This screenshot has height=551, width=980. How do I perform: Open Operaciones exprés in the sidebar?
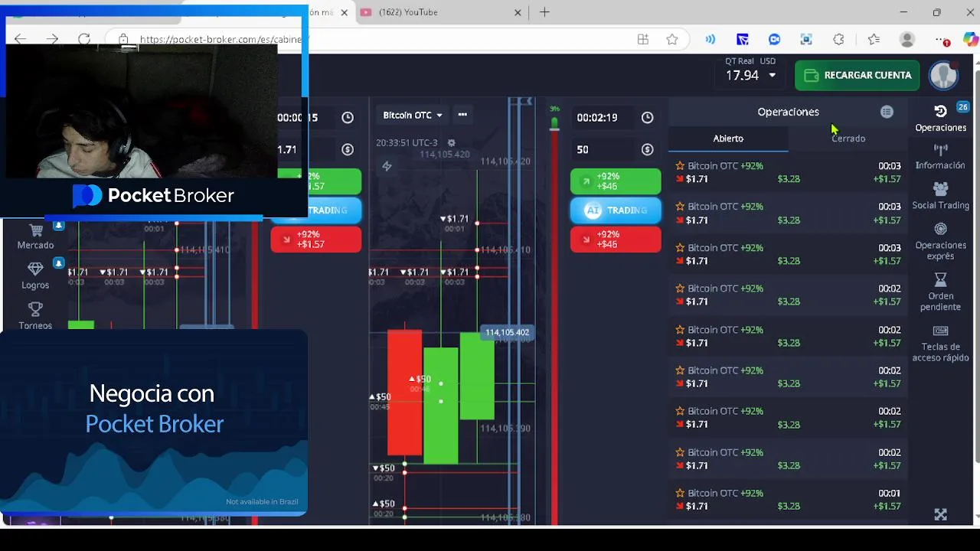(x=940, y=241)
